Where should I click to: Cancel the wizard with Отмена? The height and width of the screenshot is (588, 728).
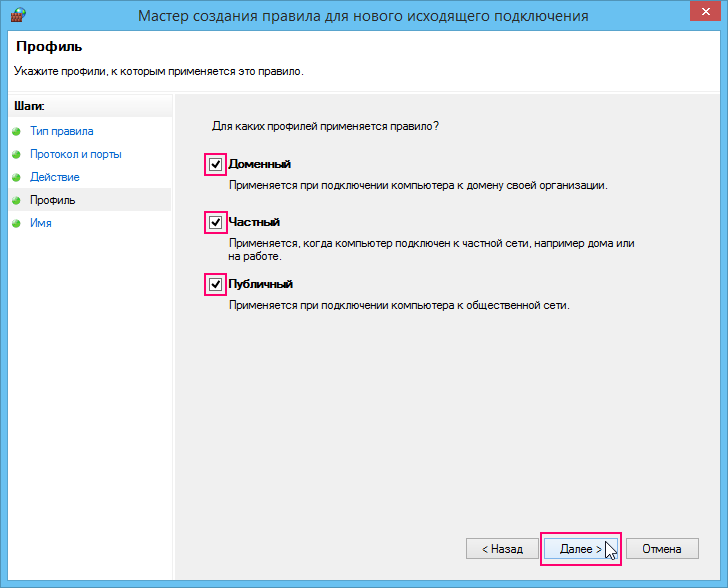(662, 549)
